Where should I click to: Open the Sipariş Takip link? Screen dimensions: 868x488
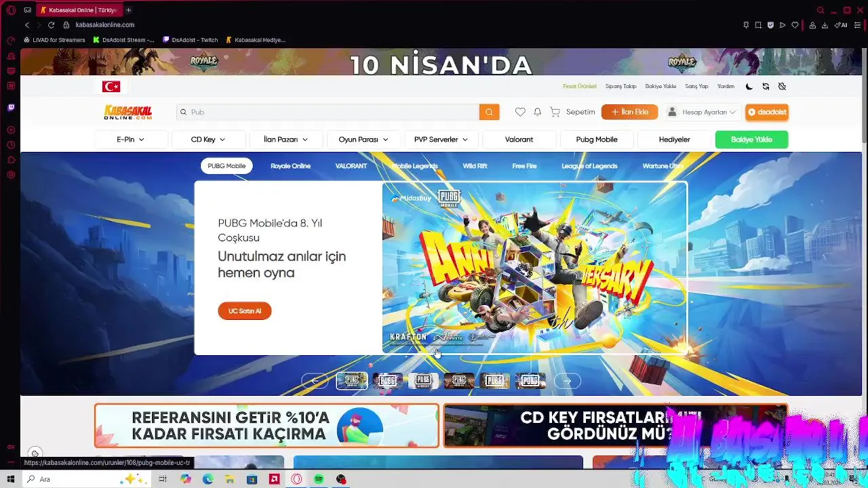620,86
